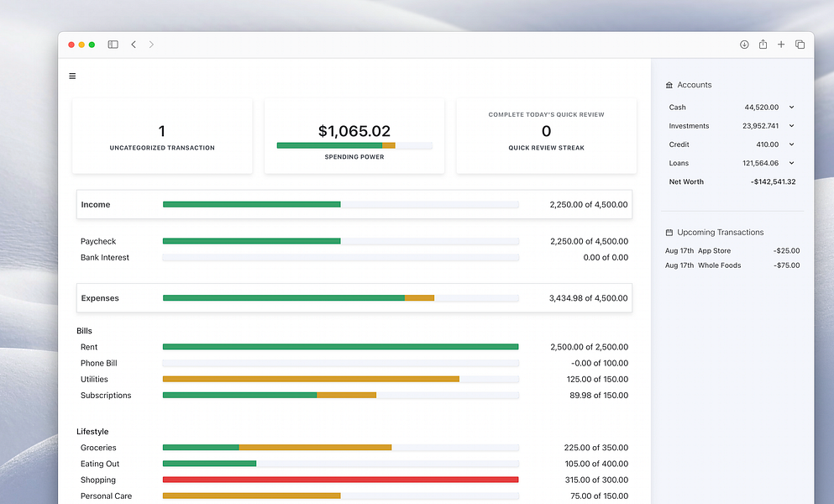
Task: Click the share icon in toolbar
Action: coord(763,45)
